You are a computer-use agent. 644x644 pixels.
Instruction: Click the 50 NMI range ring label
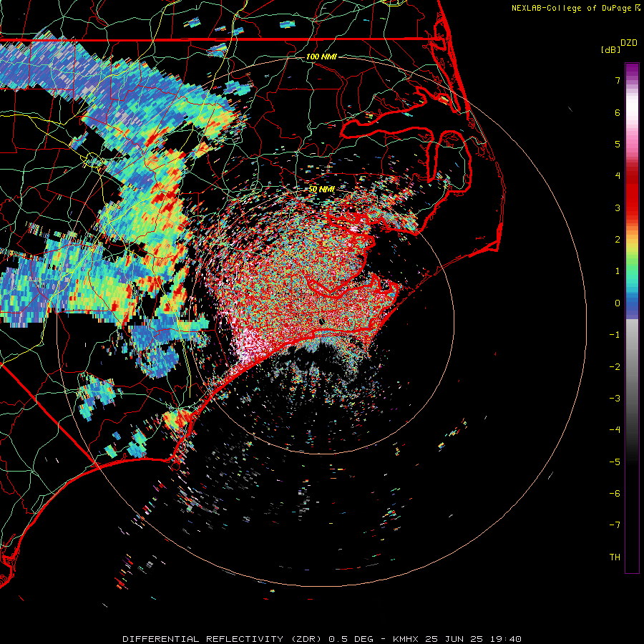coord(321,190)
